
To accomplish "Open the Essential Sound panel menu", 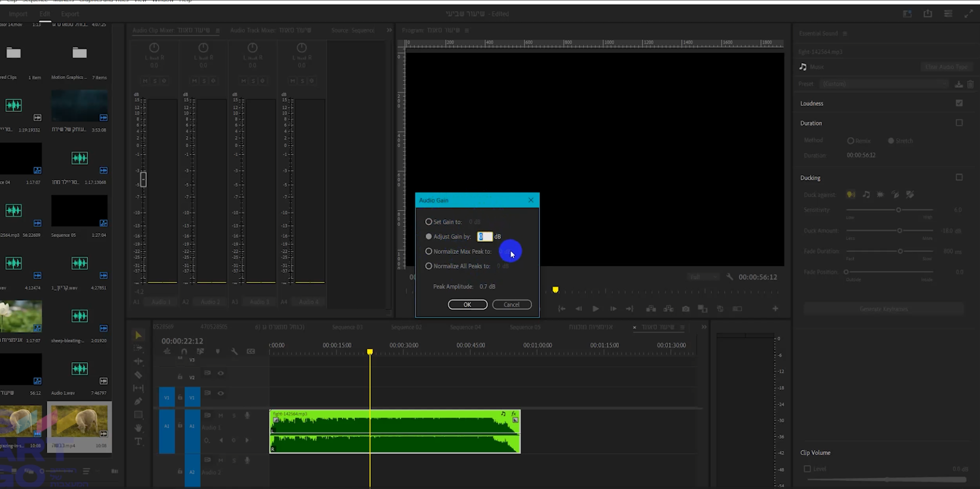I will point(845,34).
